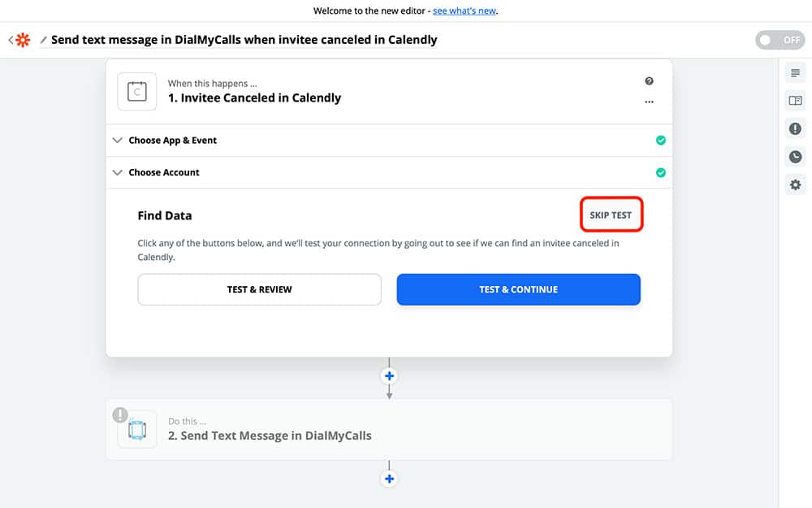812x508 pixels.
Task: Open the Zap outline sidebar icon
Action: 795,73
